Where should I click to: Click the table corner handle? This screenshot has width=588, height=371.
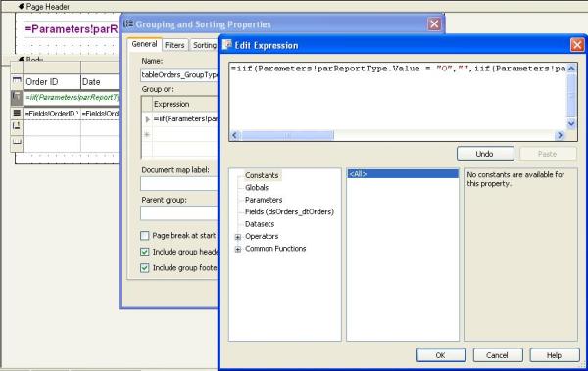coord(17,68)
